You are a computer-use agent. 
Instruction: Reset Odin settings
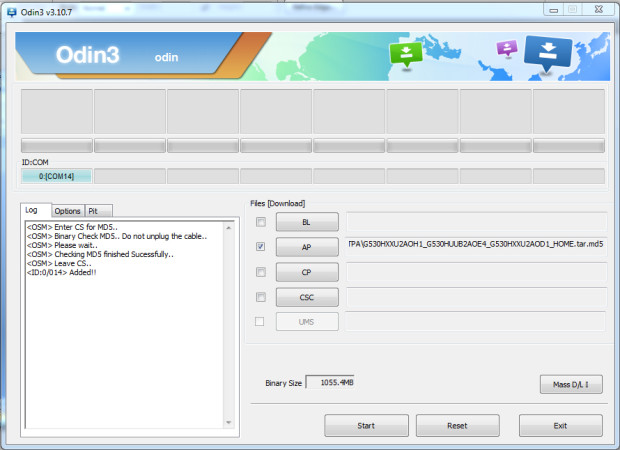coord(457,425)
